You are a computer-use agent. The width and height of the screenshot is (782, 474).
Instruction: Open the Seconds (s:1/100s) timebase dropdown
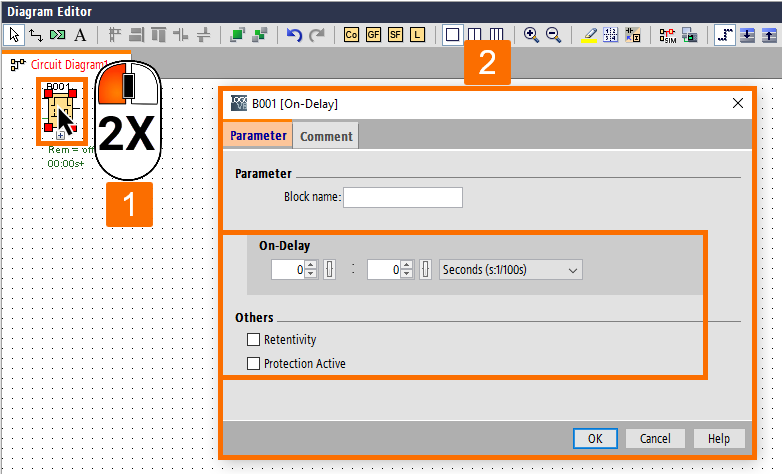tap(510, 269)
